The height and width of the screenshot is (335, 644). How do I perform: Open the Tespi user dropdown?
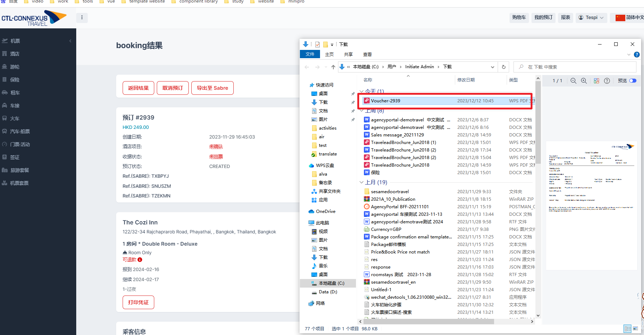point(591,18)
